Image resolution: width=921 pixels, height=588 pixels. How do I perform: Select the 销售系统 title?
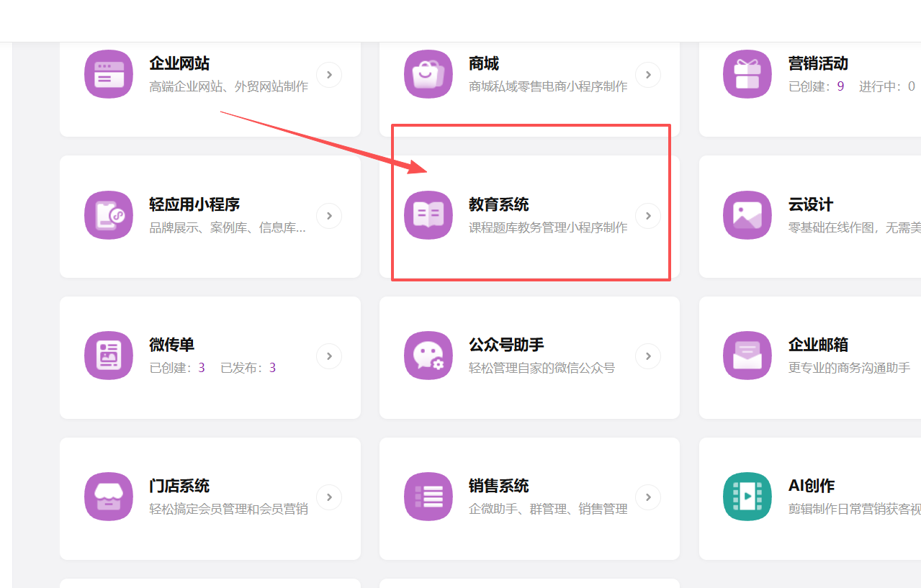pos(499,486)
